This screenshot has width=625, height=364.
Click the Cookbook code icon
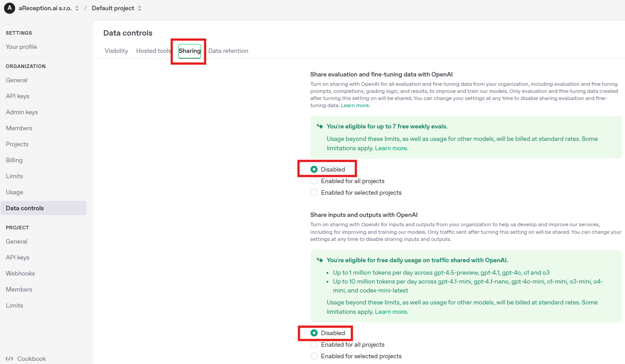click(9, 359)
